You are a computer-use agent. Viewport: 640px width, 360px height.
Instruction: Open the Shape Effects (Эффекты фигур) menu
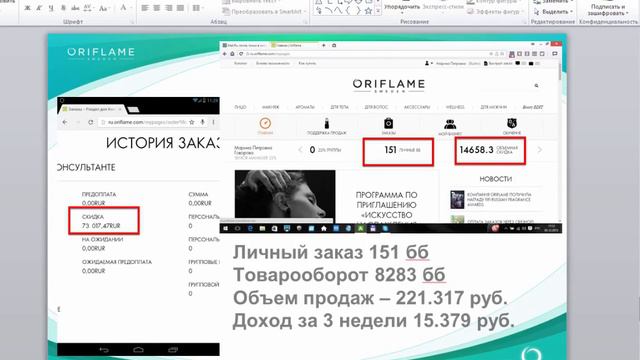496,12
